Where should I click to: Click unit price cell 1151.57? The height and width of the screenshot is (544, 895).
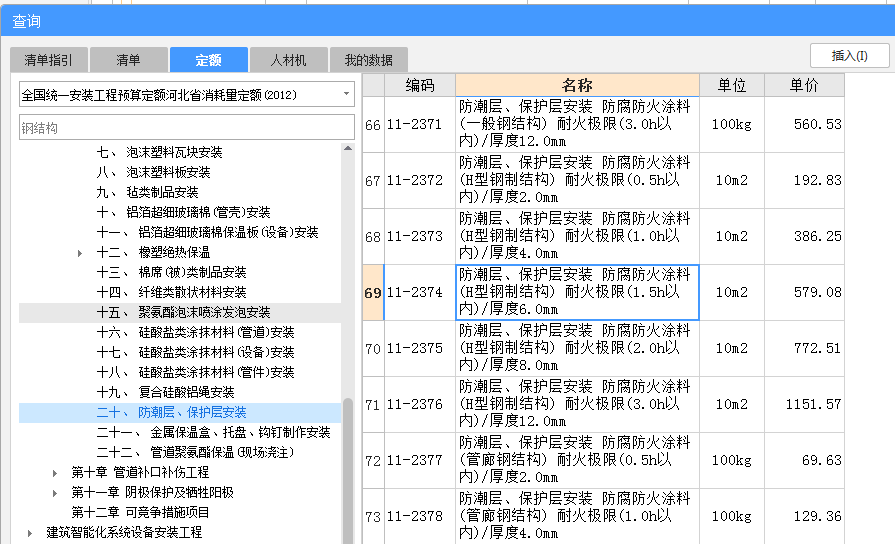804,404
